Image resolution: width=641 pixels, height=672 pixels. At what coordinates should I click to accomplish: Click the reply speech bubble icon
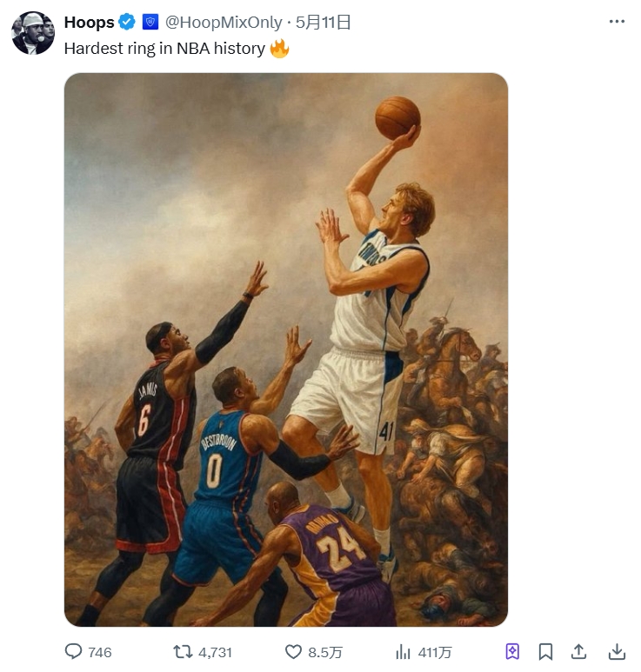pos(75,651)
